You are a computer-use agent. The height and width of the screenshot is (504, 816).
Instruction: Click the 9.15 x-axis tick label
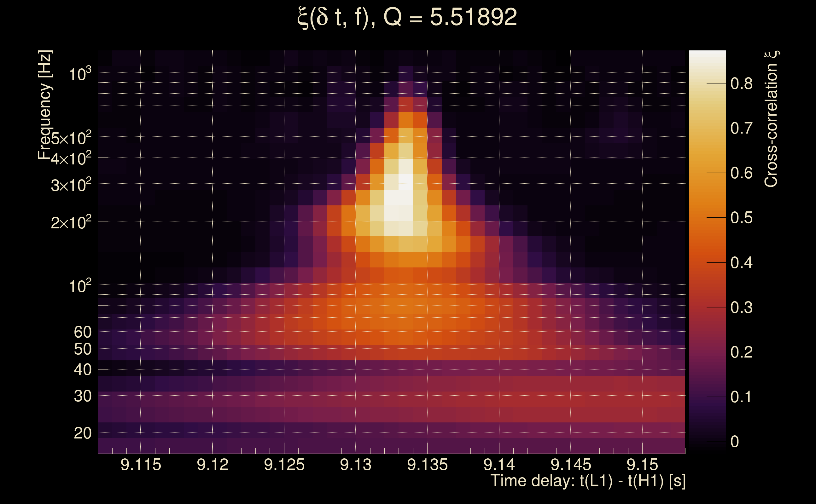pyautogui.click(x=642, y=465)
